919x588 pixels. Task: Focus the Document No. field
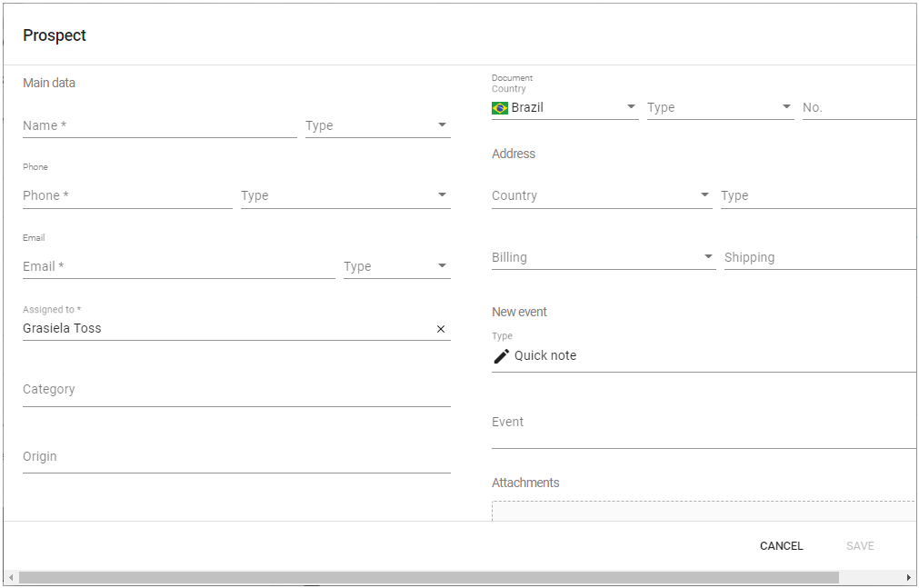[859, 108]
